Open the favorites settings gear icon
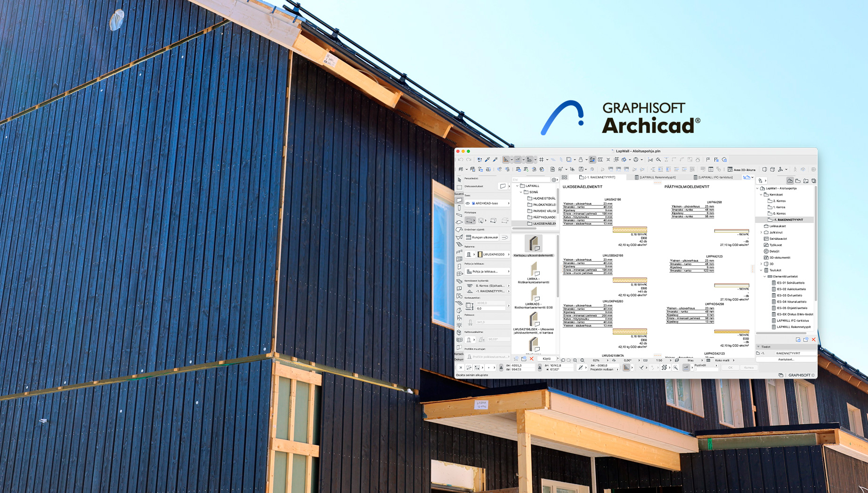The image size is (868, 493). [x=554, y=180]
